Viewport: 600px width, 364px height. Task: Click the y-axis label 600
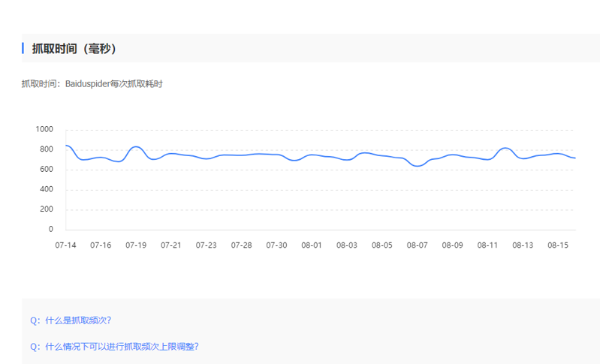click(x=47, y=170)
